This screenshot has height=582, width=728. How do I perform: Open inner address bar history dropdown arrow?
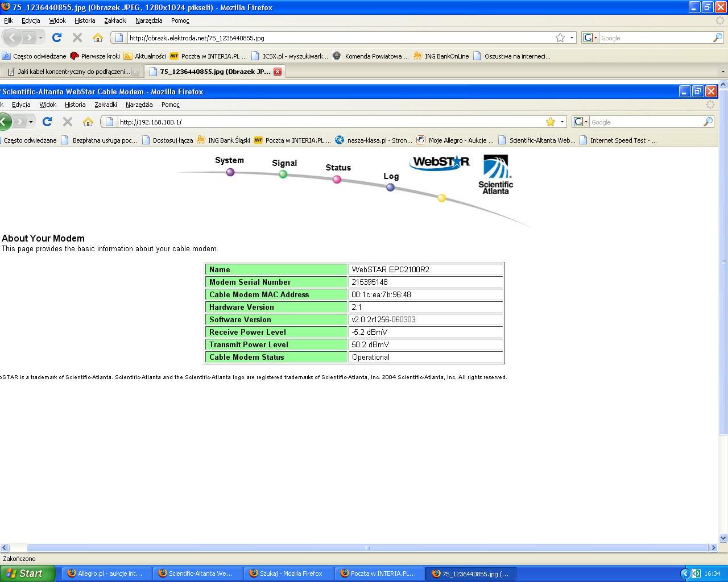[x=562, y=122]
